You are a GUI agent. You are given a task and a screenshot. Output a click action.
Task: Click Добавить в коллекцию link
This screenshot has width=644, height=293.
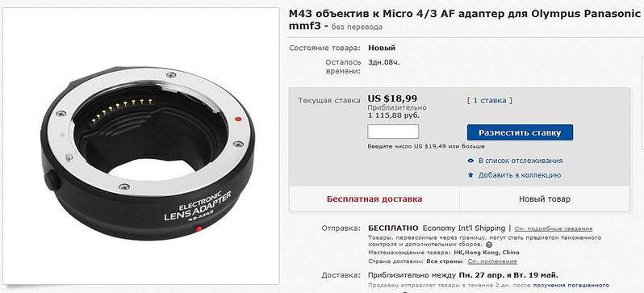[520, 175]
